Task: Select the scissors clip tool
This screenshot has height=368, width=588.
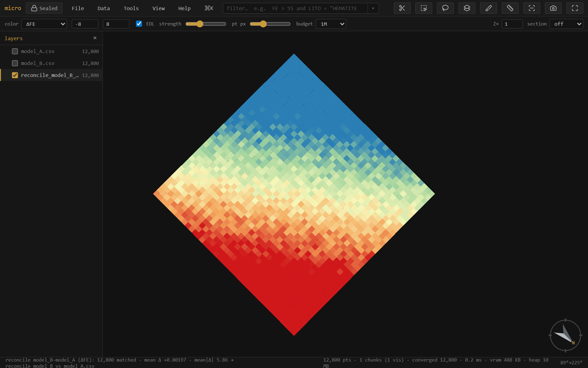Action: point(402,8)
